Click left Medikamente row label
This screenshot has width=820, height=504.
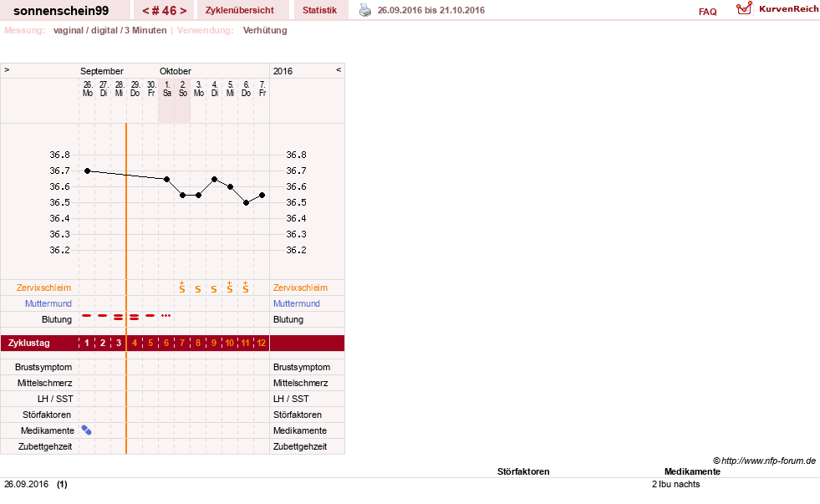point(47,430)
